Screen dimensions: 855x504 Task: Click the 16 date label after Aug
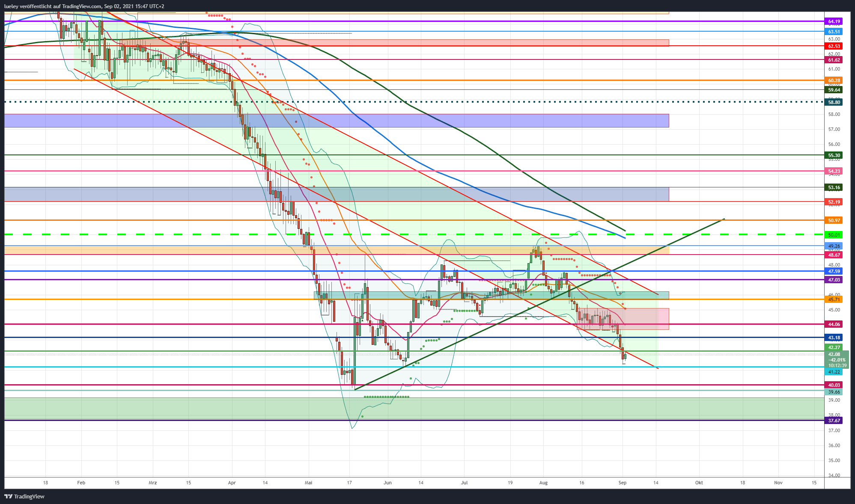coord(581,483)
